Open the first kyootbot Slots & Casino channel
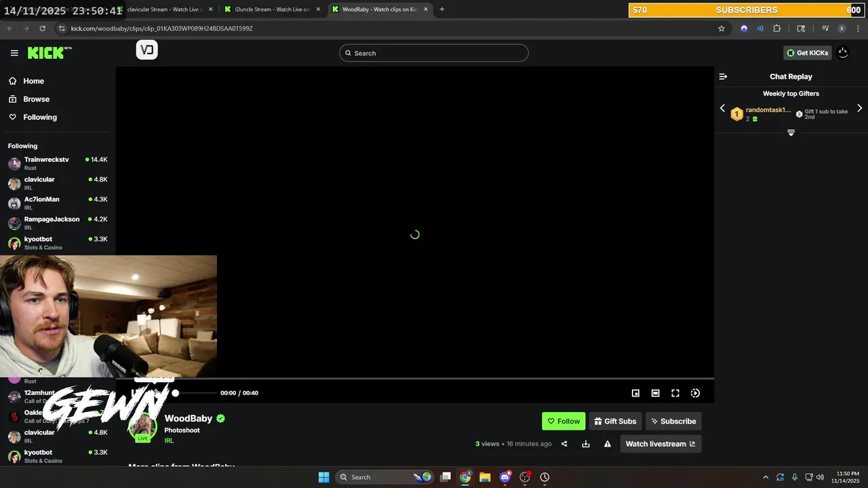The width and height of the screenshot is (868, 488). [58, 243]
